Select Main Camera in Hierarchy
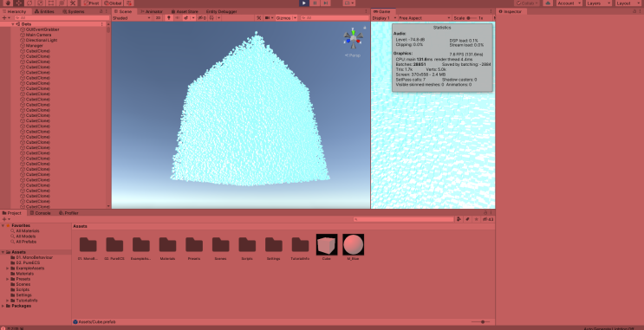644x330 pixels. pyautogui.click(x=38, y=35)
